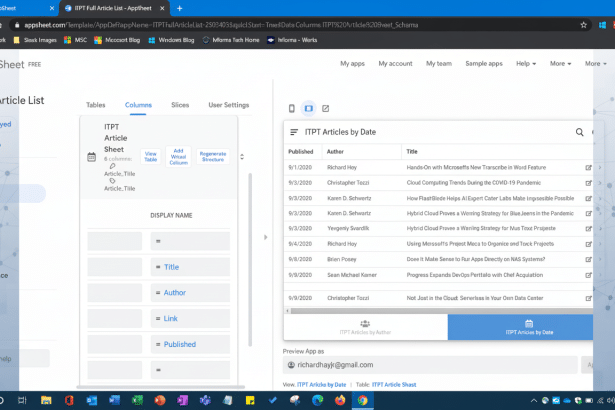Screen dimensions: 615x410
Task: Open app preview in new tab icon
Action: pos(326,108)
